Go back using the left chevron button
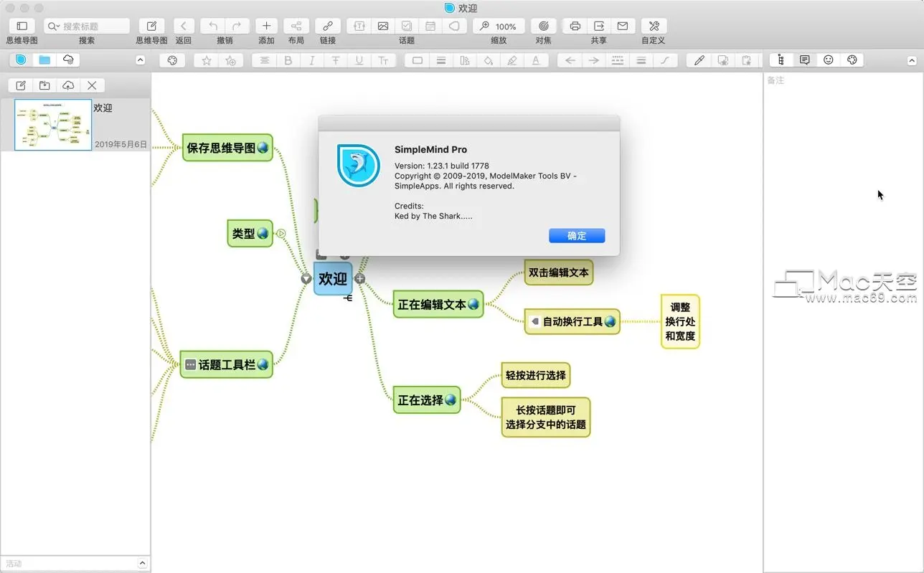The width and height of the screenshot is (924, 573). [x=184, y=26]
